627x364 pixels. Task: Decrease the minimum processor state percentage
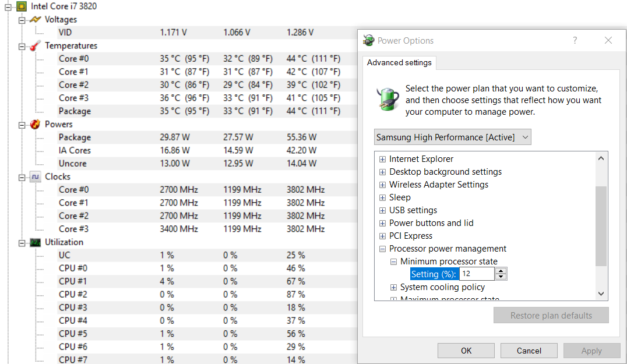point(501,277)
